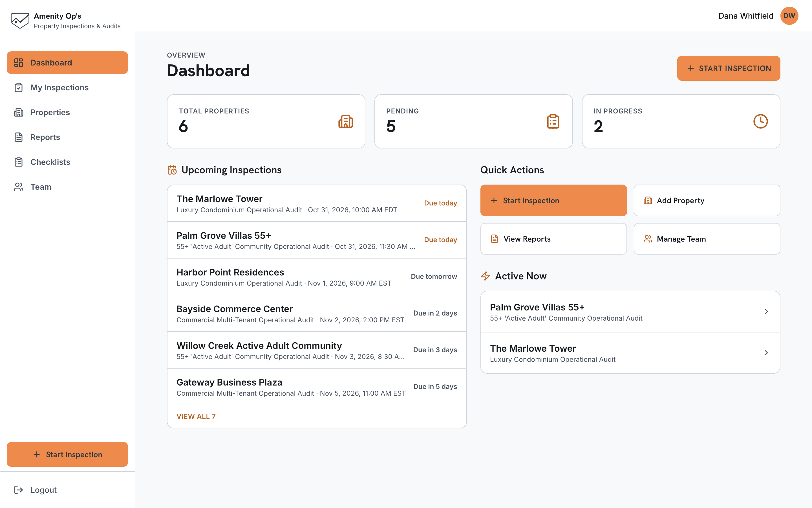Image resolution: width=812 pixels, height=508 pixels.
Task: Select Checklists from the sidebar
Action: pyautogui.click(x=67, y=162)
